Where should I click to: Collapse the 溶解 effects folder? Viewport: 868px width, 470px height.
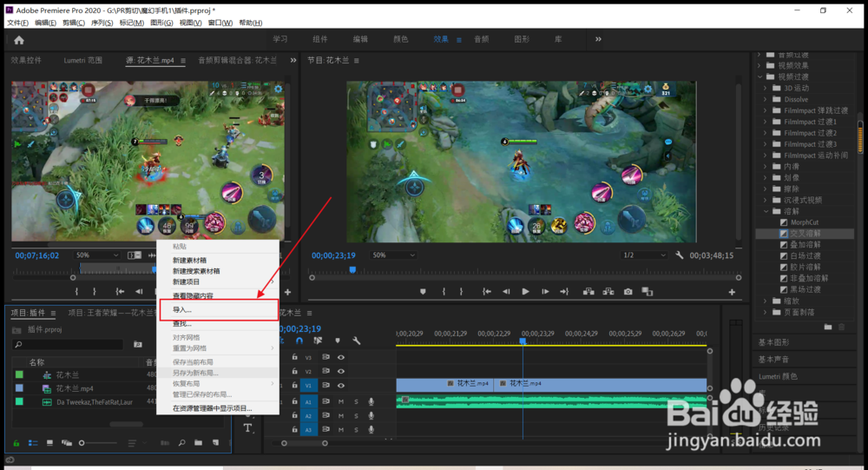coord(766,211)
